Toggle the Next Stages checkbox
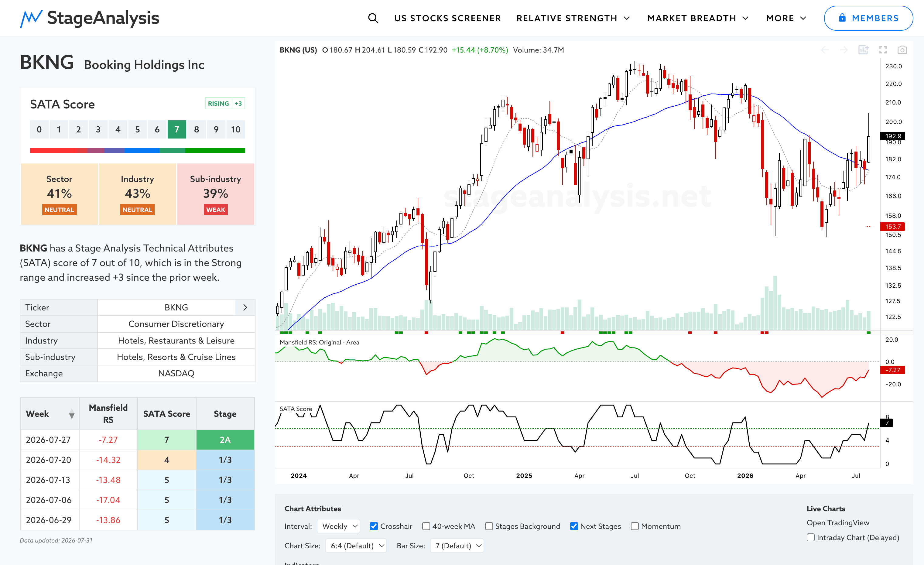 click(574, 526)
